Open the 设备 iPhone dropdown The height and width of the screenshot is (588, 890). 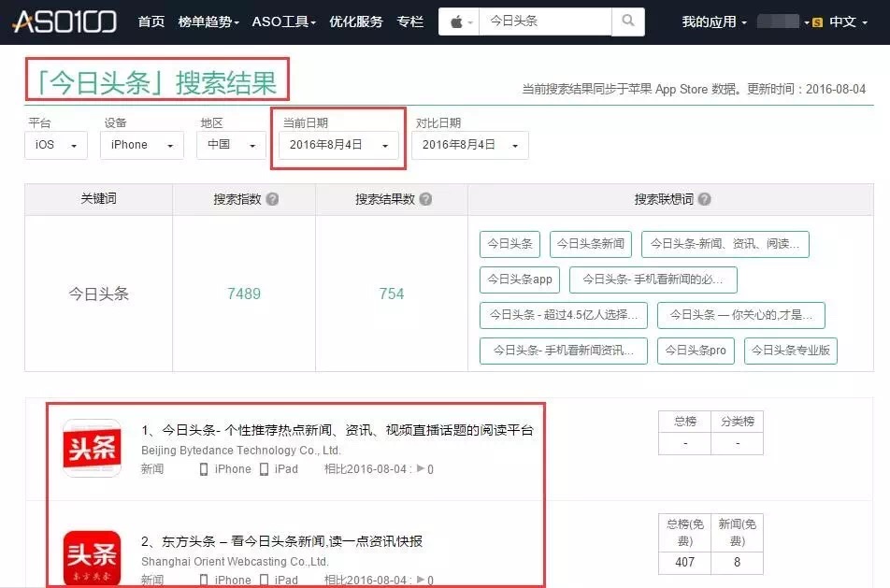pos(142,145)
